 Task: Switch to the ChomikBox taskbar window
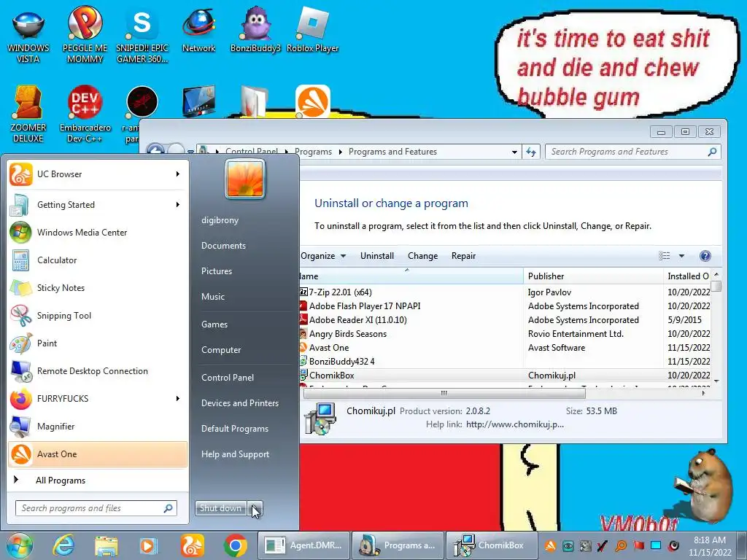[x=491, y=545]
